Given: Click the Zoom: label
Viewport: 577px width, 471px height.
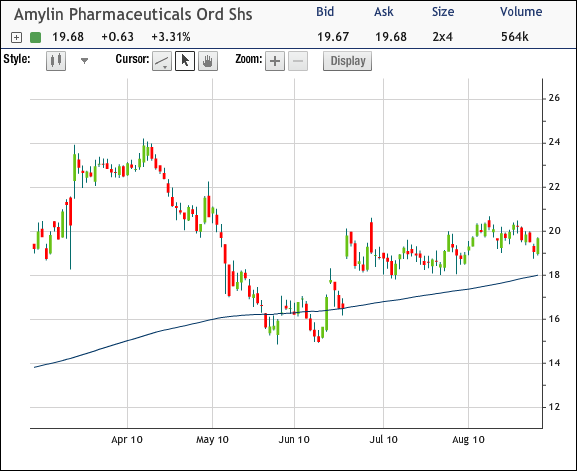Looking at the screenshot, I should (x=249, y=59).
